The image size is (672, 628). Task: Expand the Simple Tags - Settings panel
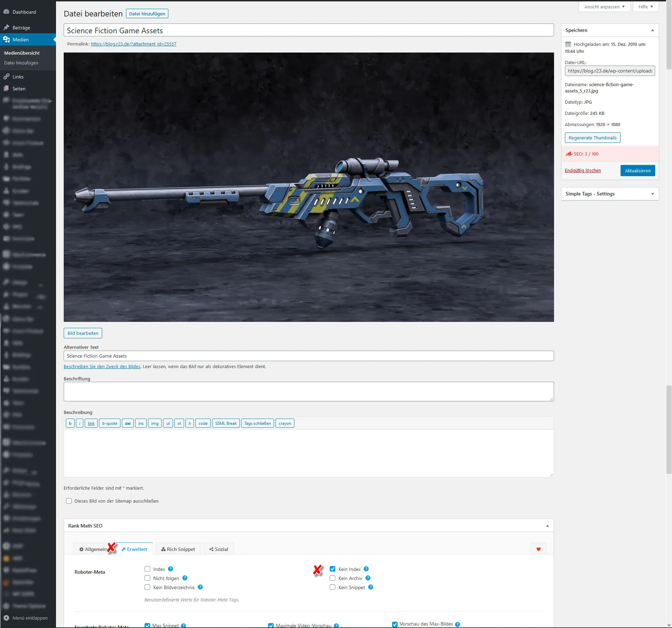point(652,194)
